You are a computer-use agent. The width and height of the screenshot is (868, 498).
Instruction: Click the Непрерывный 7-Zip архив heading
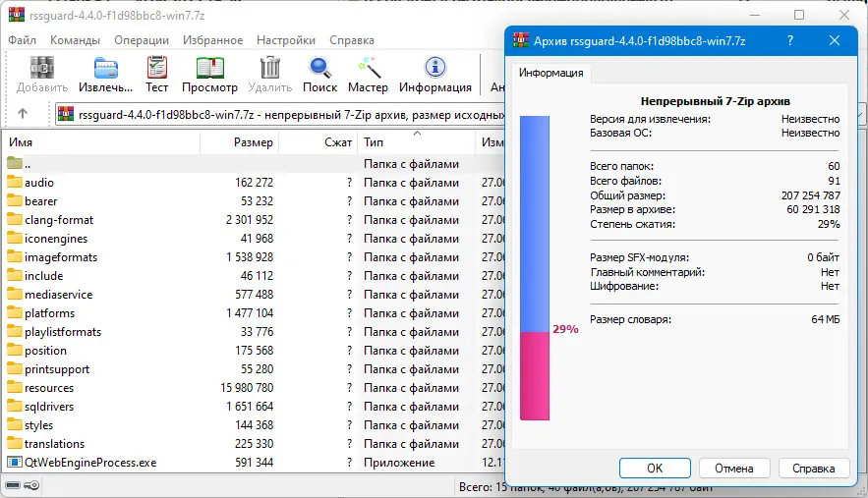tap(716, 101)
